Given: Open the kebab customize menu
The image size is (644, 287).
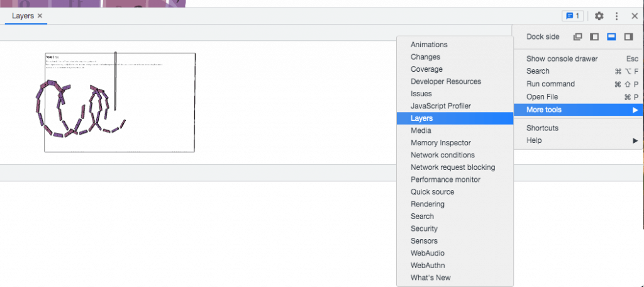Looking at the screenshot, I should pos(616,16).
